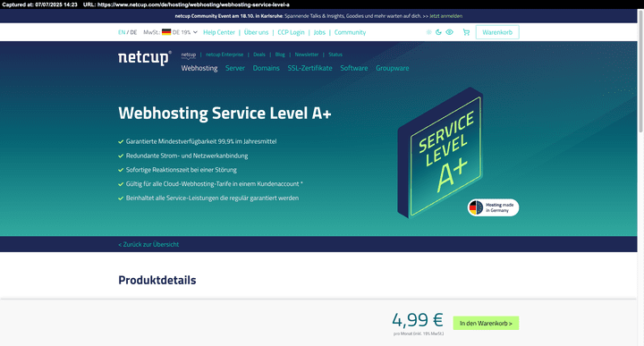Open the Deals page

pos(259,55)
